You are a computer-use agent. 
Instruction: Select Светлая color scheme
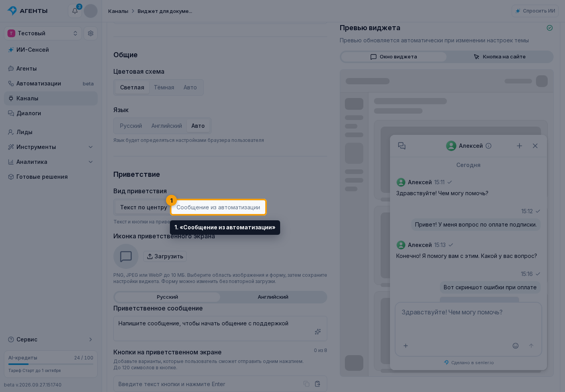click(x=132, y=87)
